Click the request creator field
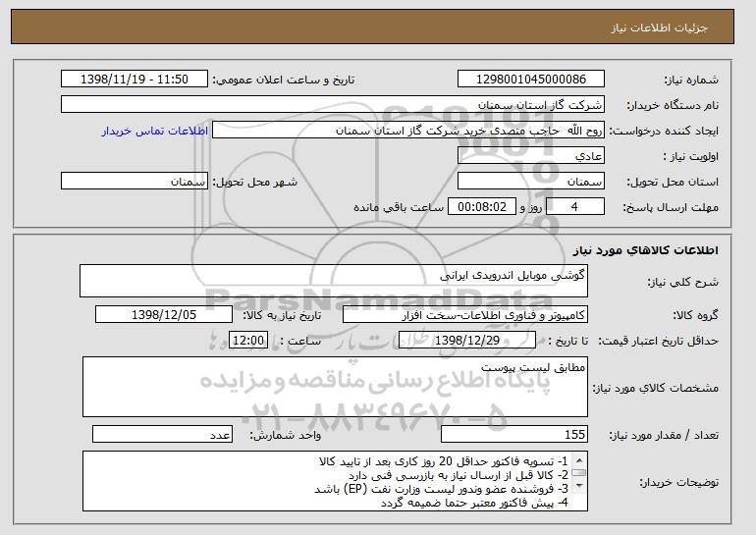The height and width of the screenshot is (535, 756). tap(408, 131)
